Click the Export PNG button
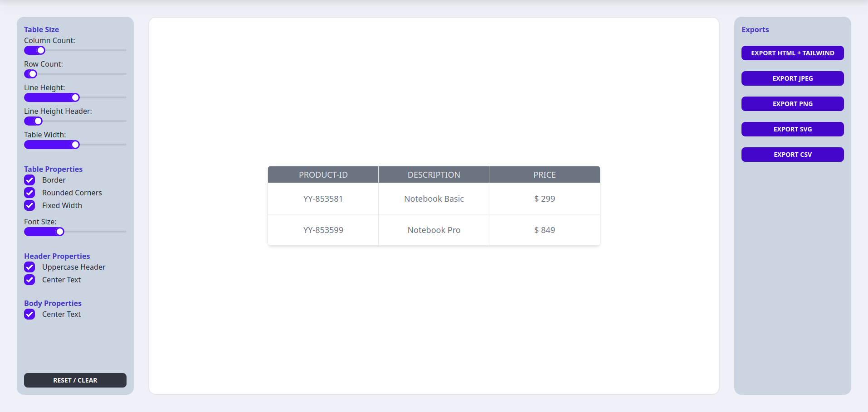This screenshot has height=412, width=868. point(792,104)
